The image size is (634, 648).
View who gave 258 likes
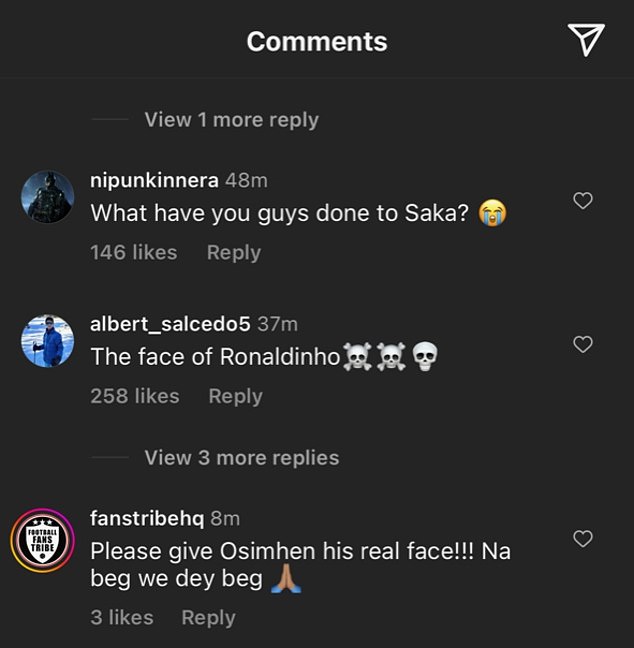135,396
